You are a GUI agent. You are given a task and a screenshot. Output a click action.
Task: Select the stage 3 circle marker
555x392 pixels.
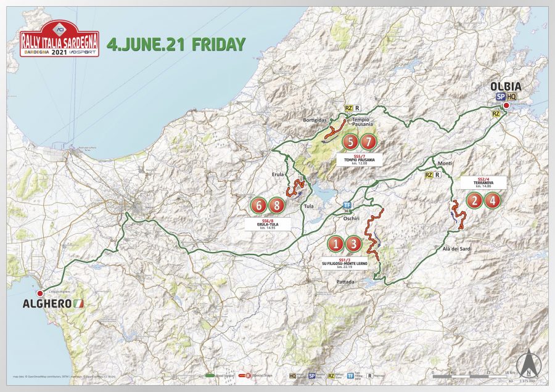[353, 244]
